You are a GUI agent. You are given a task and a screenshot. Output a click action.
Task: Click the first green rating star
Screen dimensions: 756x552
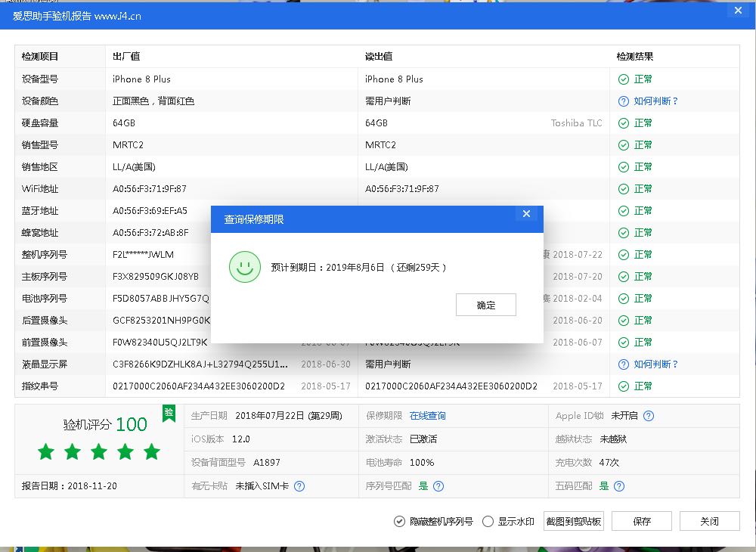click(46, 451)
